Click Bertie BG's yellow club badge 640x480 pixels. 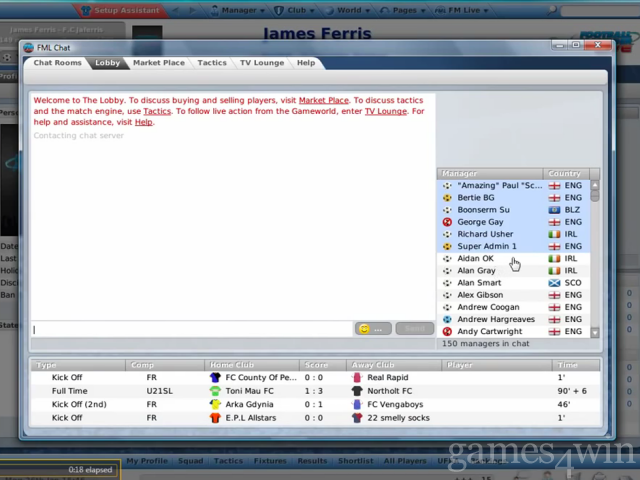pos(447,198)
